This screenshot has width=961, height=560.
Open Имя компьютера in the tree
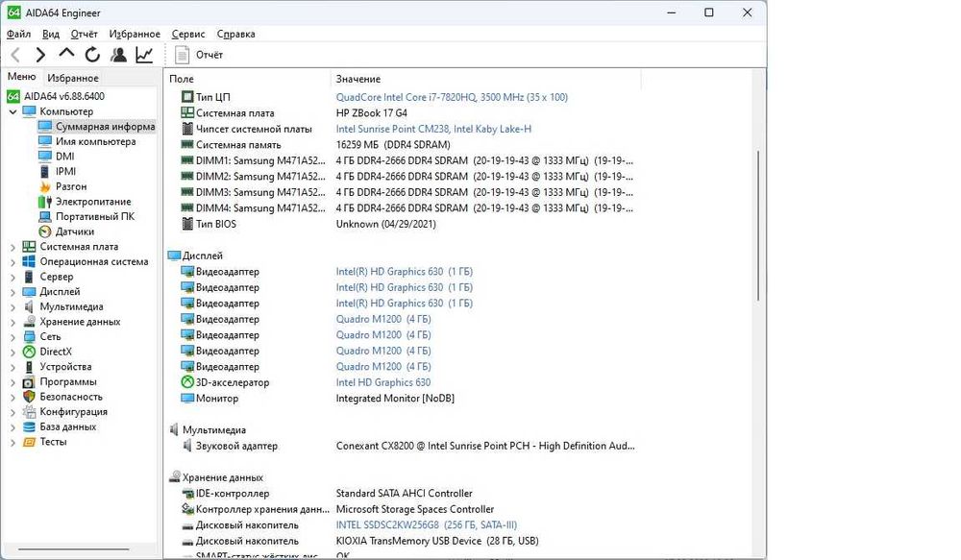[x=86, y=141]
